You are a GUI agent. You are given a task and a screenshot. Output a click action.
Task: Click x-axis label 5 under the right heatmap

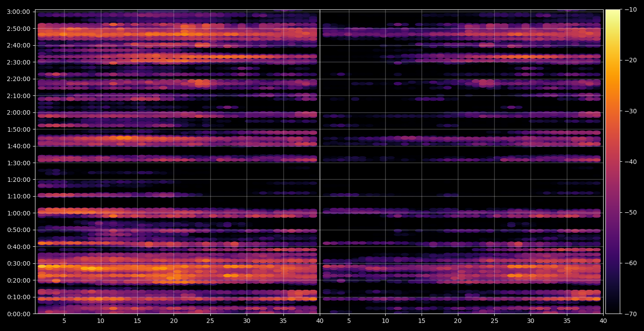click(x=348, y=321)
